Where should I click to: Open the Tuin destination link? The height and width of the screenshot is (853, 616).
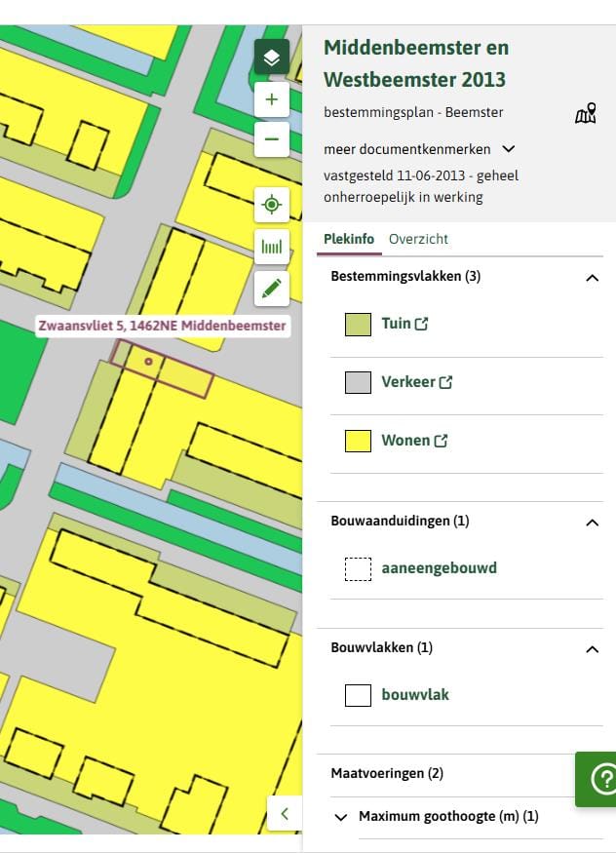click(x=404, y=324)
